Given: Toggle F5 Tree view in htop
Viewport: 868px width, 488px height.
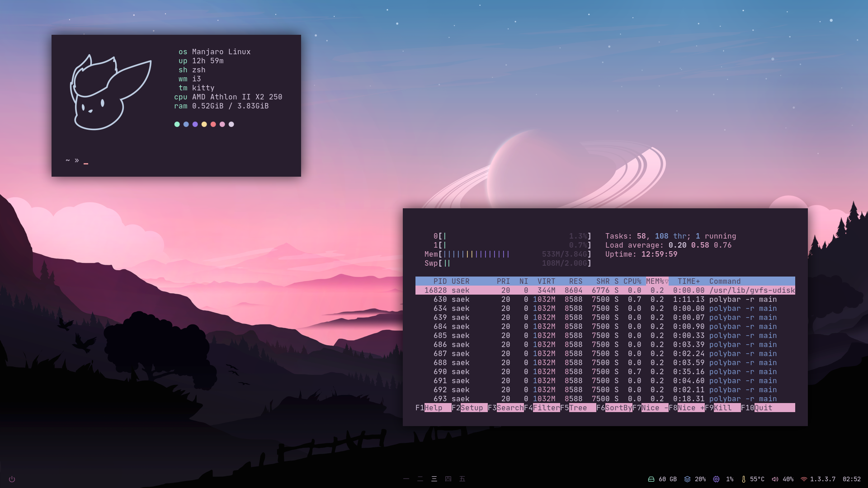Looking at the screenshot, I should [x=578, y=408].
